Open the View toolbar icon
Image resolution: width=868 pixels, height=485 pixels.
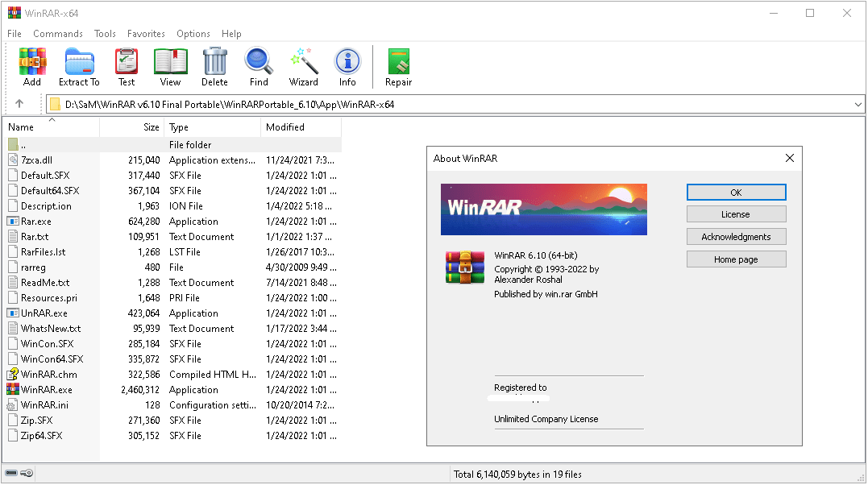click(x=171, y=61)
